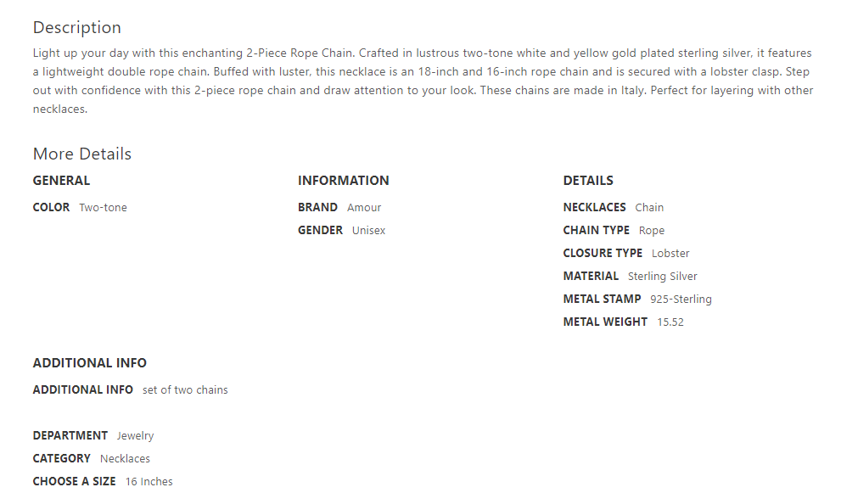Viewport: 841px width, 504px height.
Task: Click the 'set of two chains' text
Action: (x=185, y=390)
